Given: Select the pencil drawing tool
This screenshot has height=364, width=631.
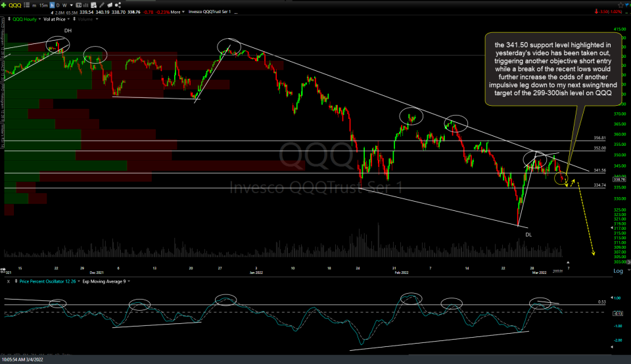Looking at the screenshot, I should [x=102, y=5].
